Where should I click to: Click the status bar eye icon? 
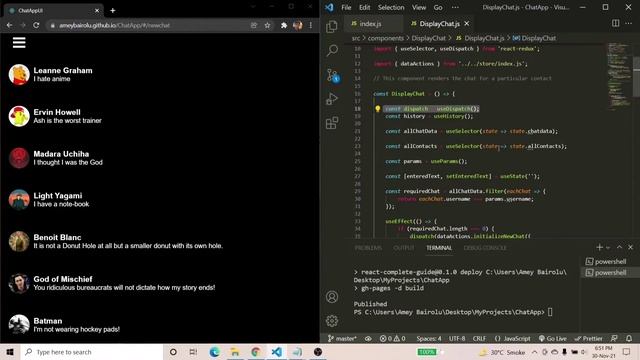click(x=368, y=338)
